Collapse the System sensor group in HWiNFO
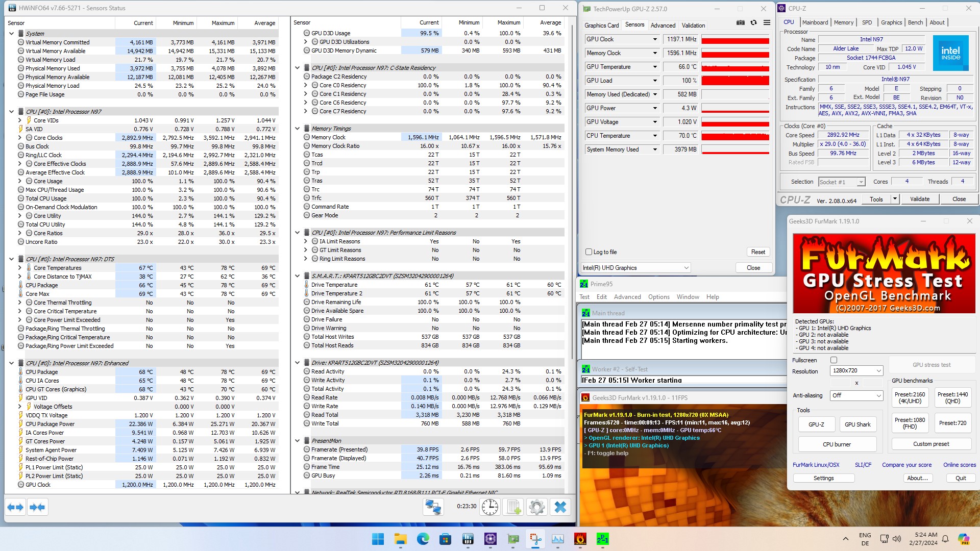Image resolution: width=980 pixels, height=551 pixels. coord(12,34)
